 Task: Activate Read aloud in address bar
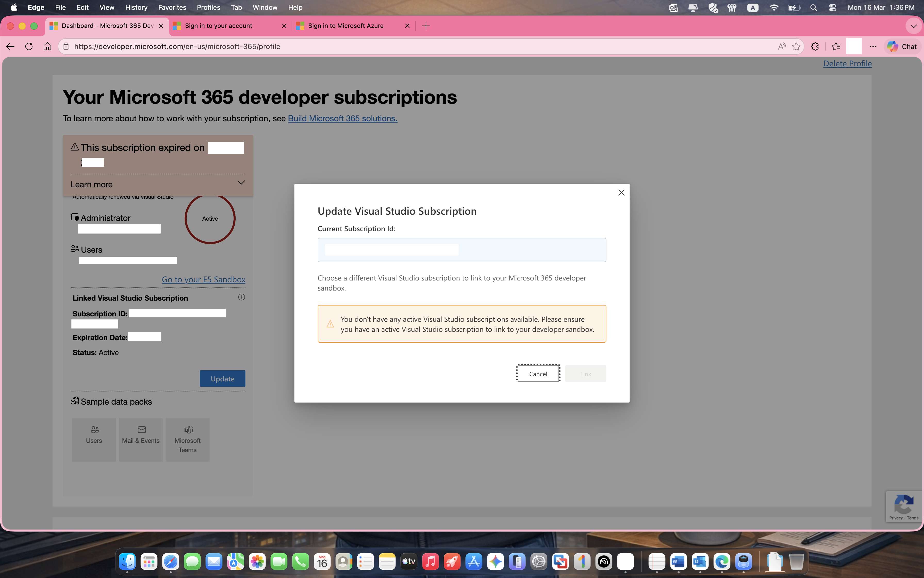click(x=782, y=47)
